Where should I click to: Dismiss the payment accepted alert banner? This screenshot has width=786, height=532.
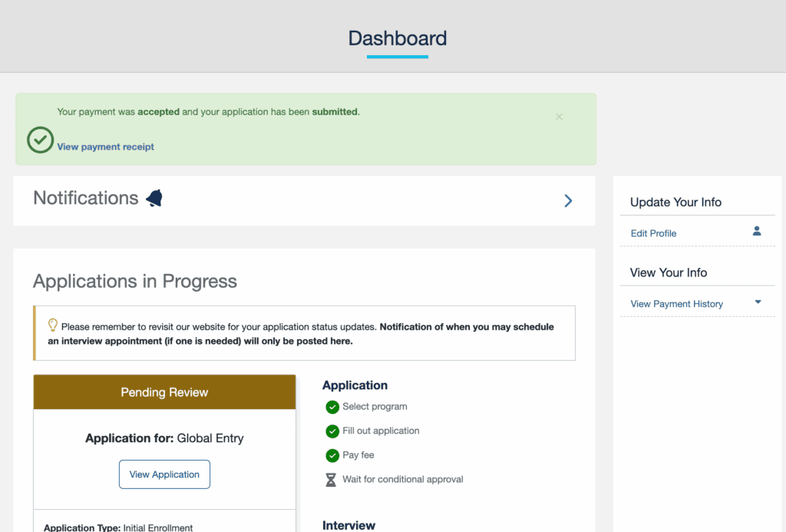tap(559, 117)
